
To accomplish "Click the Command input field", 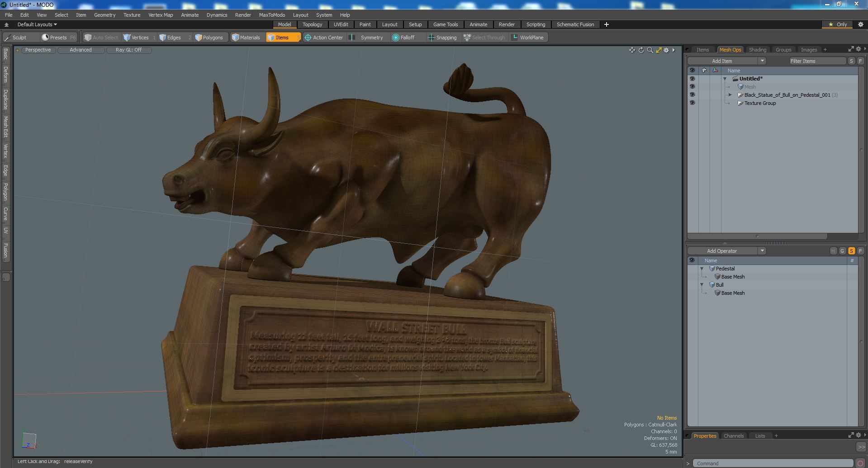I will click(x=773, y=463).
